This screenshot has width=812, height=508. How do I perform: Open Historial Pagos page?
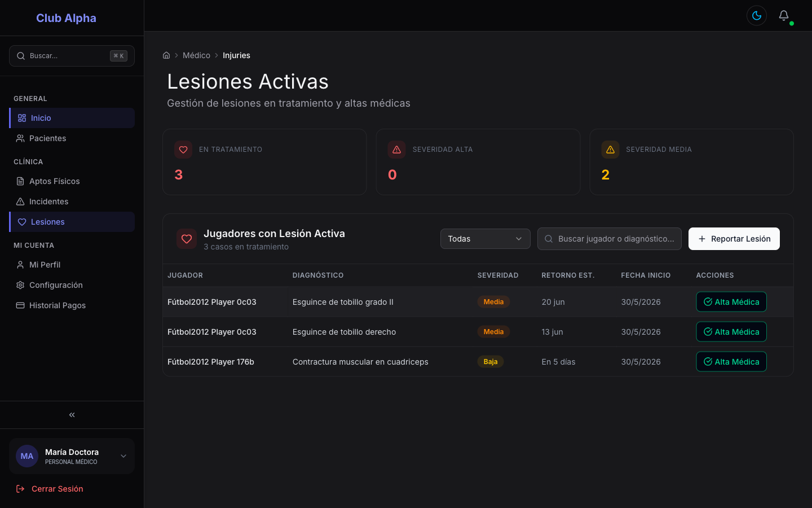[72, 305]
